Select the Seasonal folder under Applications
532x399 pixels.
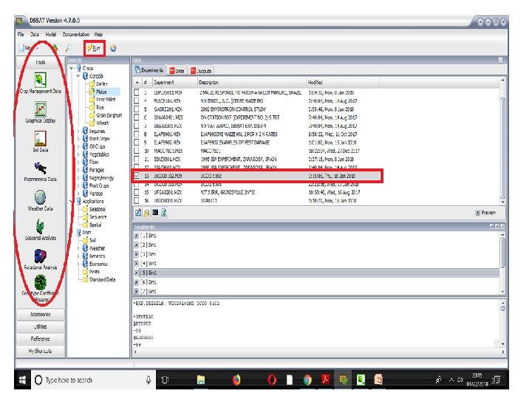(94, 209)
